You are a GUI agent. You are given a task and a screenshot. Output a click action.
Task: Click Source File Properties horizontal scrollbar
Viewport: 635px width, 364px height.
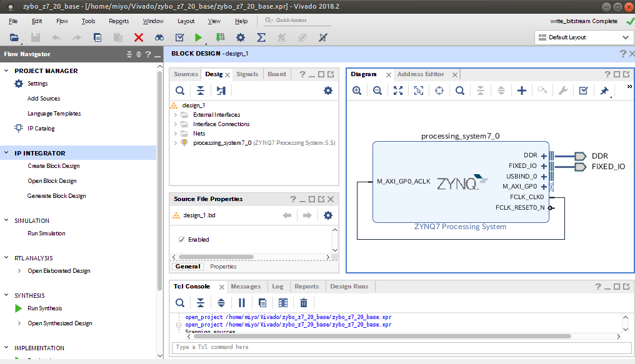(x=216, y=257)
